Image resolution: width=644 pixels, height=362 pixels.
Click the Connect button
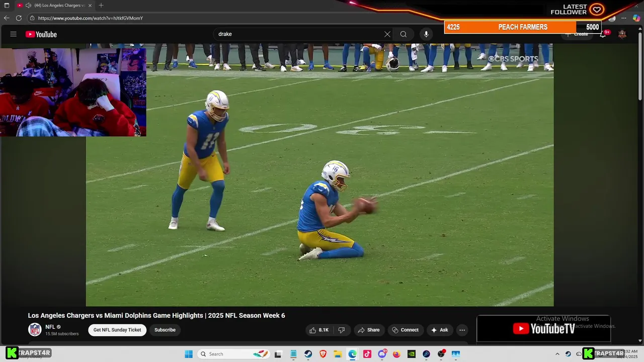click(405, 330)
